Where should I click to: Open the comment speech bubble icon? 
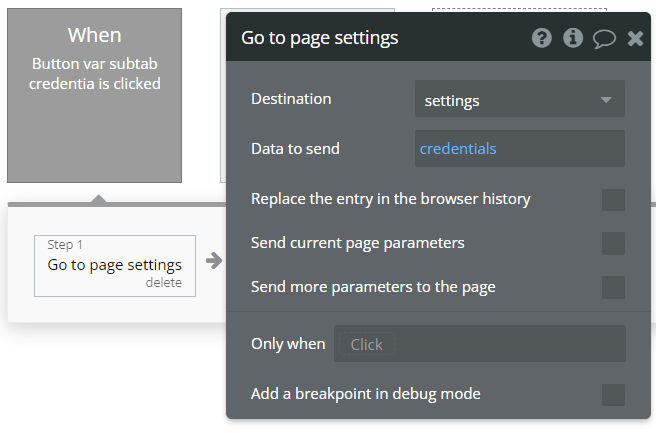[x=604, y=39]
